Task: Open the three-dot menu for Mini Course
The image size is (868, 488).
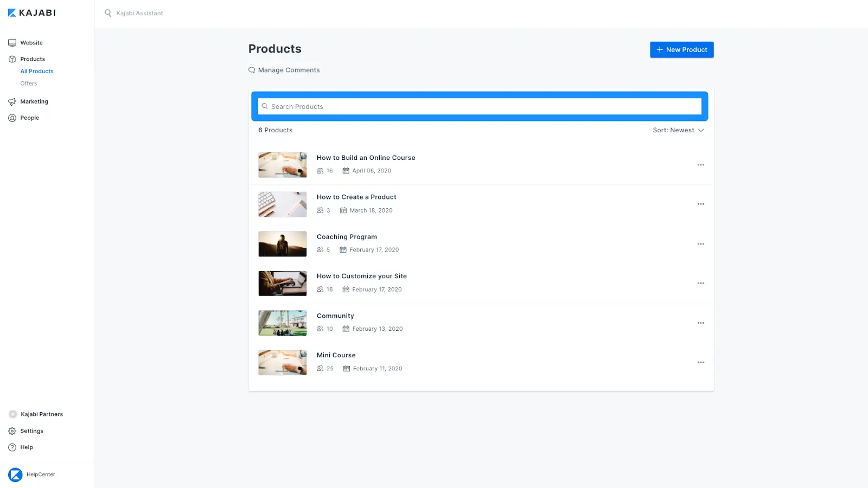Action: (x=701, y=362)
